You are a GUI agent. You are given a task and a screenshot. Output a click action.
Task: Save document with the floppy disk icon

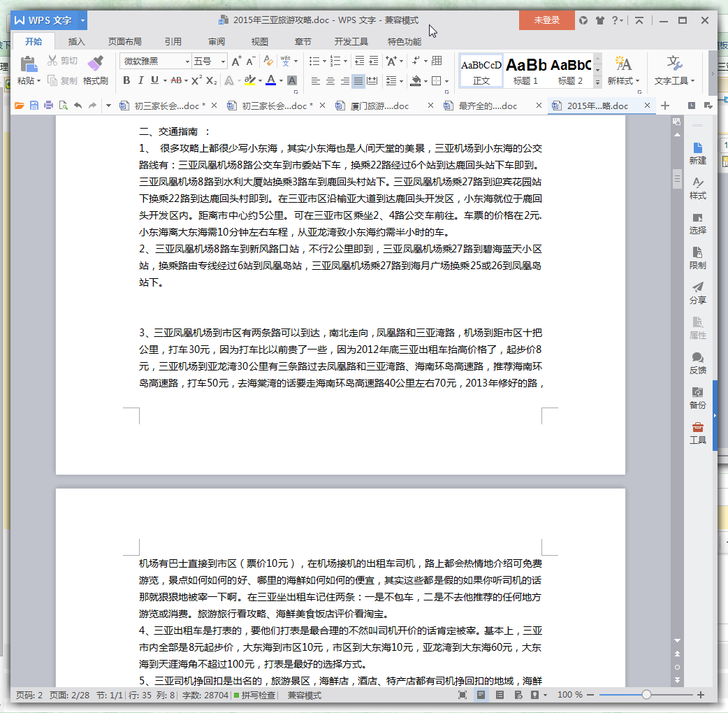tap(34, 106)
